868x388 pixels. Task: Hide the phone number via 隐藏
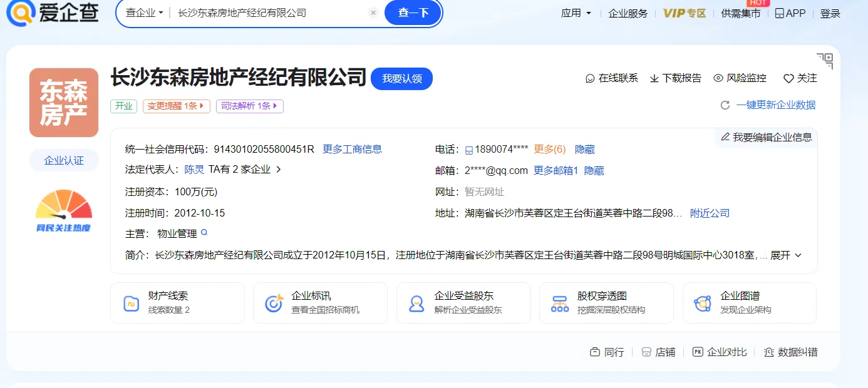point(584,150)
